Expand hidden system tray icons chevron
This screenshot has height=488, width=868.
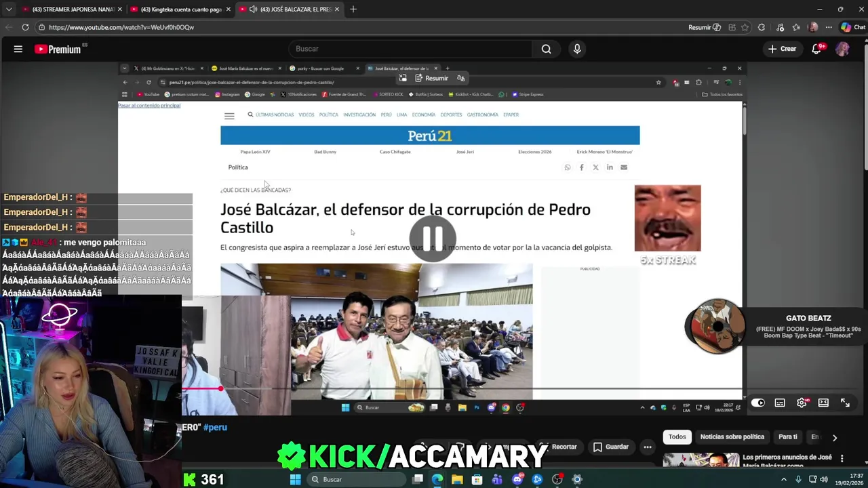784,479
